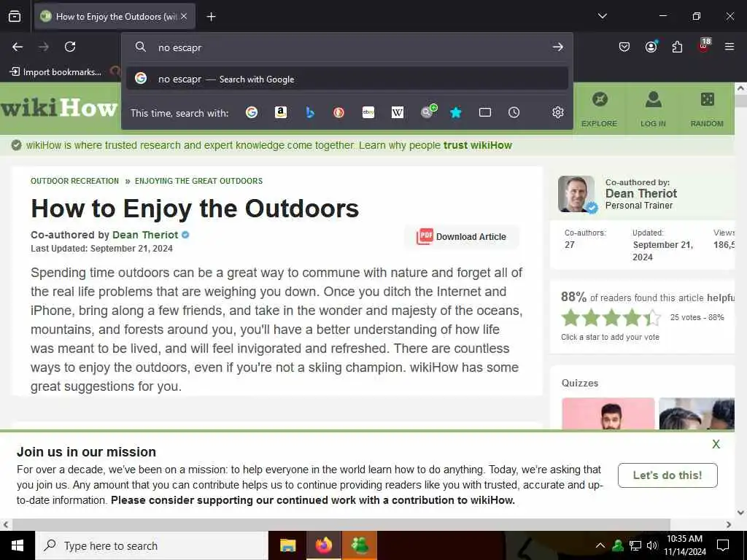Open the Dean Theriot author photo in the sidebar
This screenshot has width=747, height=560.
coord(576,194)
